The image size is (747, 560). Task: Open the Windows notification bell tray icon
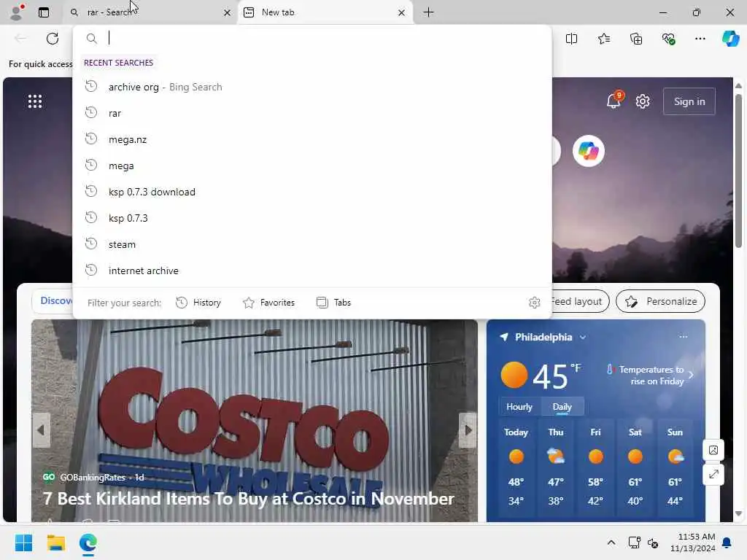pyautogui.click(x=727, y=542)
